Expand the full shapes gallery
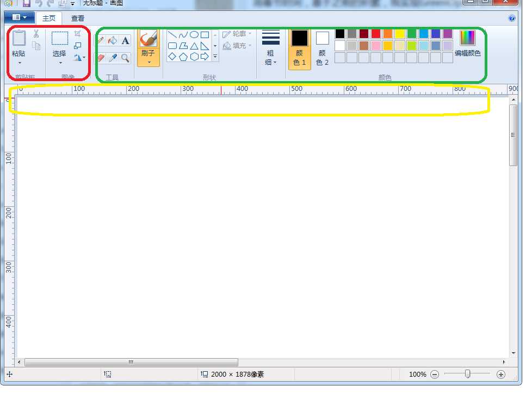This screenshot has width=532, height=393. 215,57
